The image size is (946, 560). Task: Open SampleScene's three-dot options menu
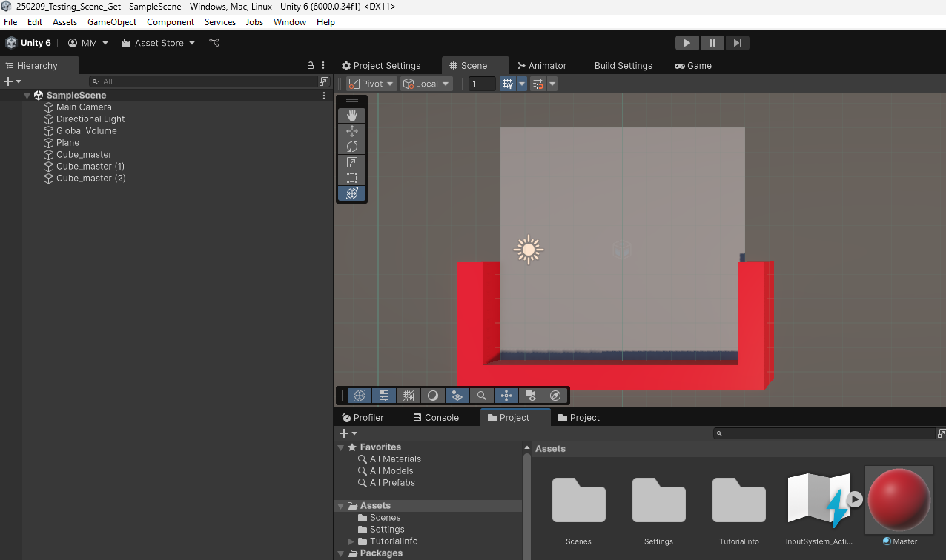(x=323, y=96)
